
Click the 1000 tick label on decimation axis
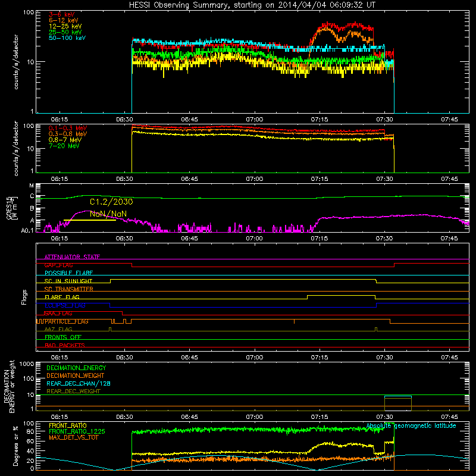(27, 364)
